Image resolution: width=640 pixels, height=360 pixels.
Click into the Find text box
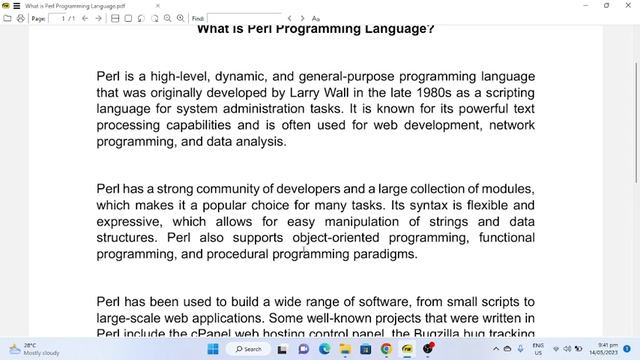tap(244, 18)
